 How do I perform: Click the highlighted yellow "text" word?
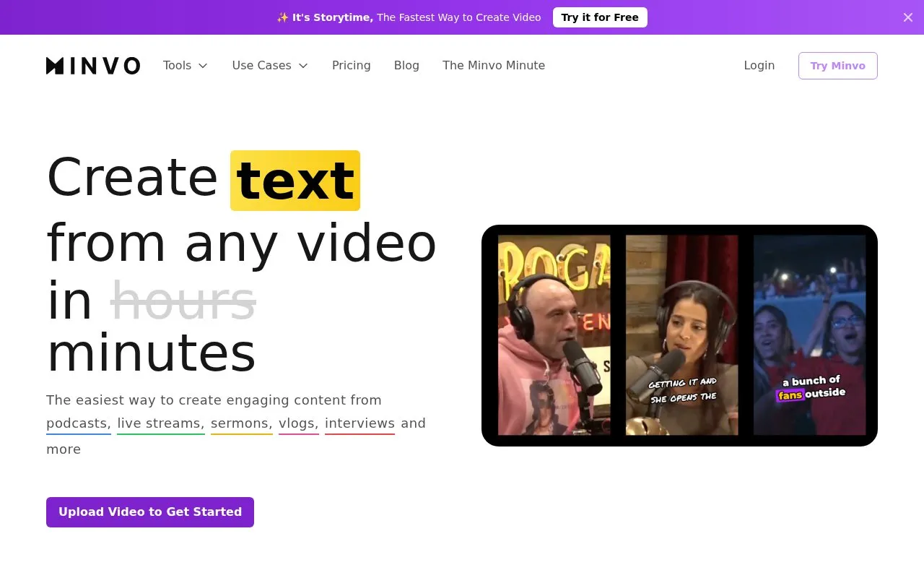pos(295,181)
